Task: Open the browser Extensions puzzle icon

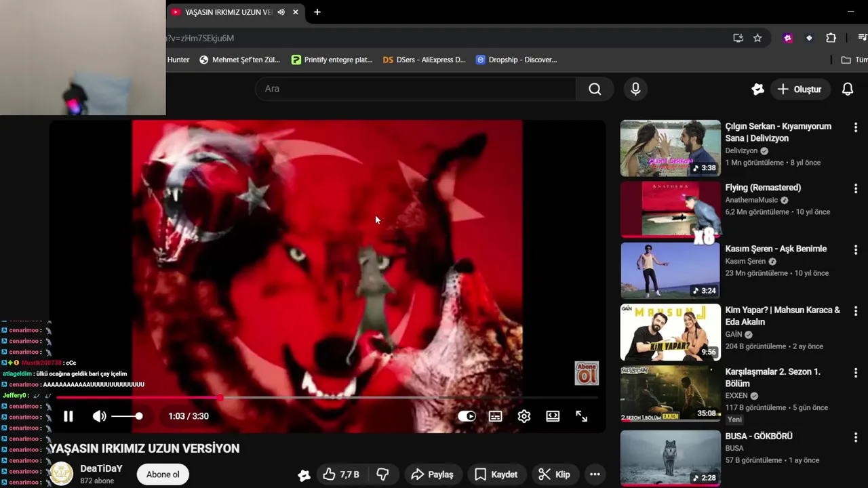Action: (831, 38)
